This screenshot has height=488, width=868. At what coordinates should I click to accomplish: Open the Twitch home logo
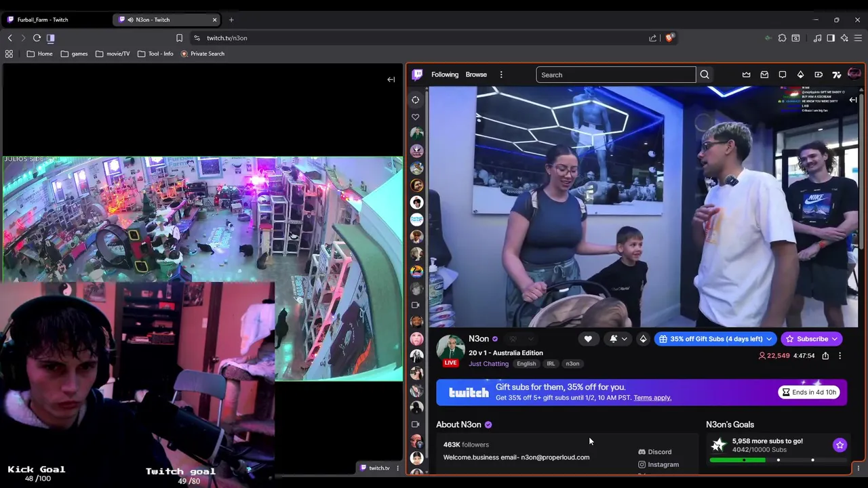tap(417, 75)
